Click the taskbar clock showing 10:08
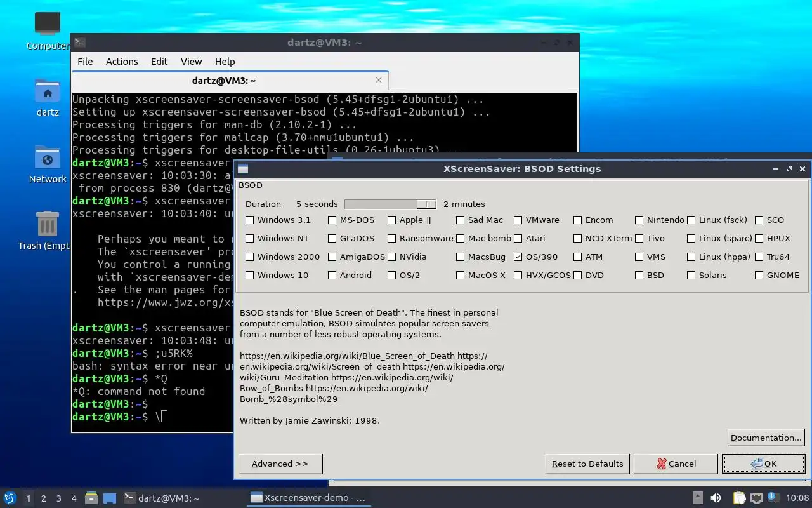The height and width of the screenshot is (508, 812). tap(797, 498)
